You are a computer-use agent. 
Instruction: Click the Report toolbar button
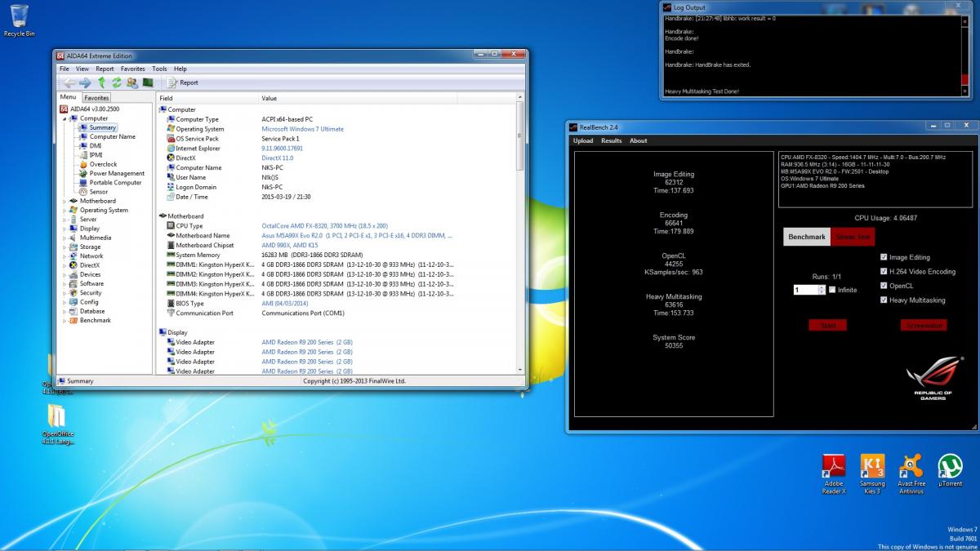coord(183,82)
